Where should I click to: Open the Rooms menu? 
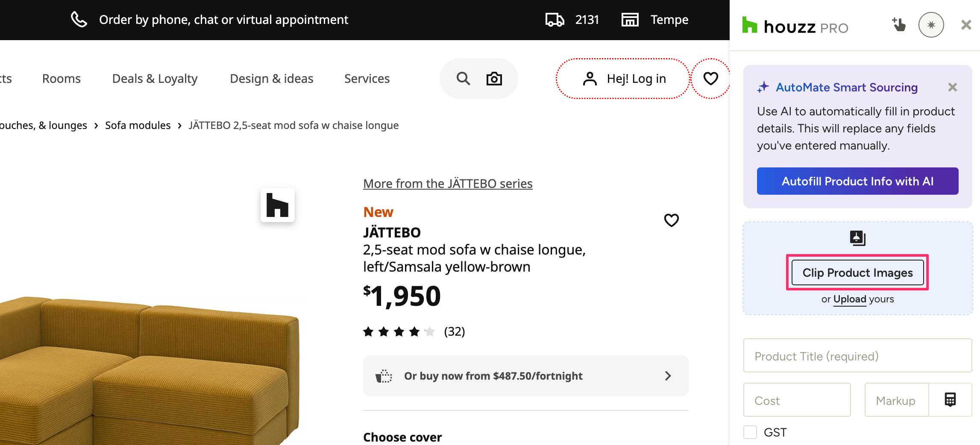pyautogui.click(x=62, y=79)
